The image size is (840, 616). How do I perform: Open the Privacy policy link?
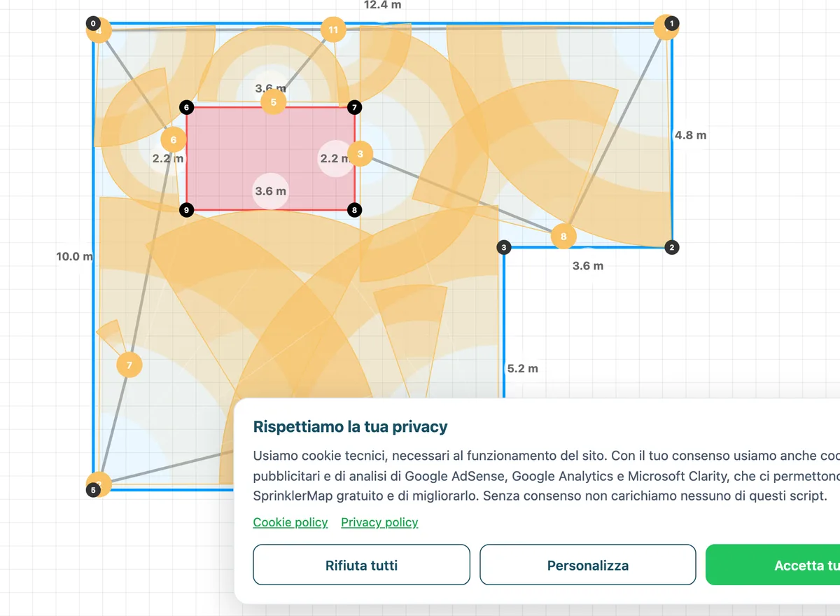click(379, 522)
